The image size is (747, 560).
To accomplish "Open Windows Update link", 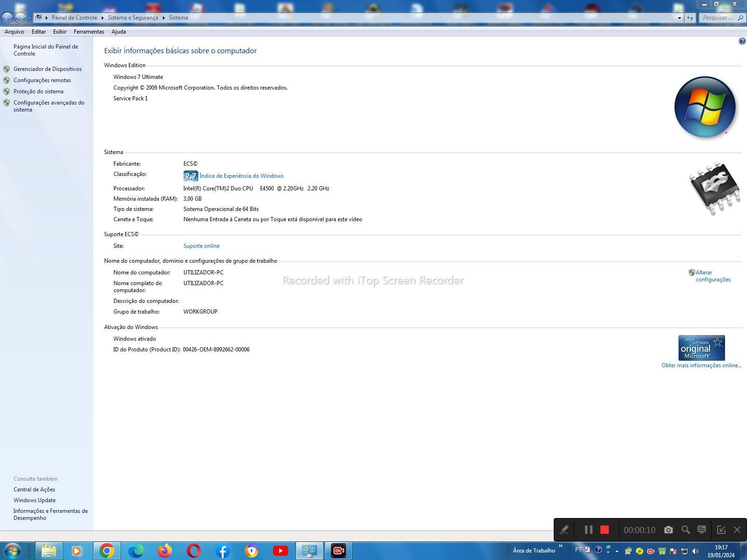I will 35,500.
